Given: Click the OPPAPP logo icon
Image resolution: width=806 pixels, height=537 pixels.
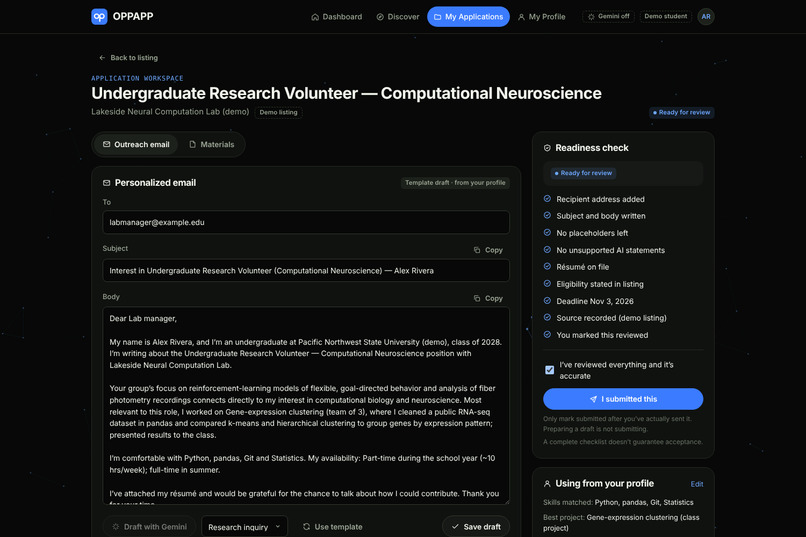Looking at the screenshot, I should 99,16.
